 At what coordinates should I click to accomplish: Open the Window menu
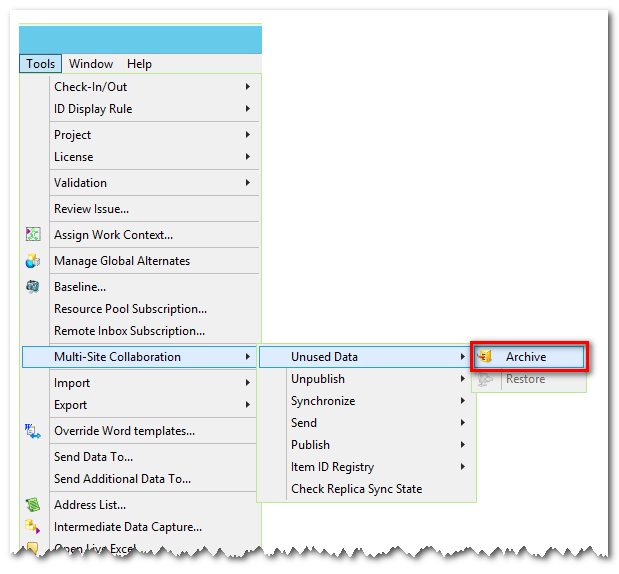click(x=91, y=64)
